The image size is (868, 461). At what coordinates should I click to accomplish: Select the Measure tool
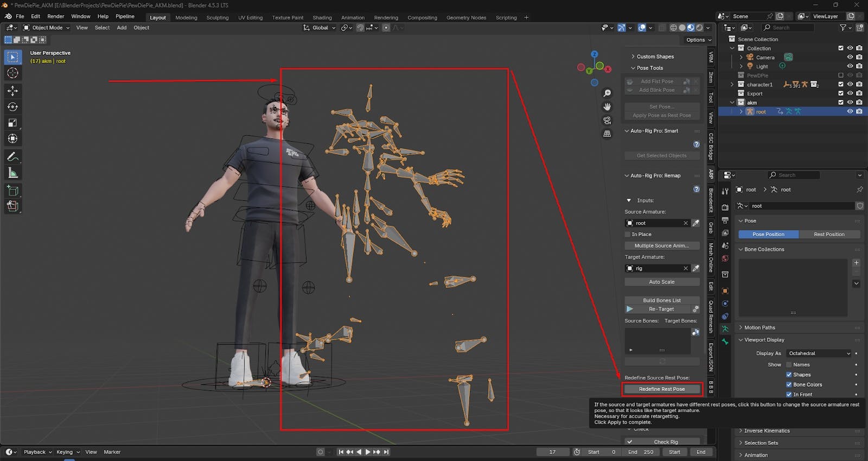[x=13, y=173]
